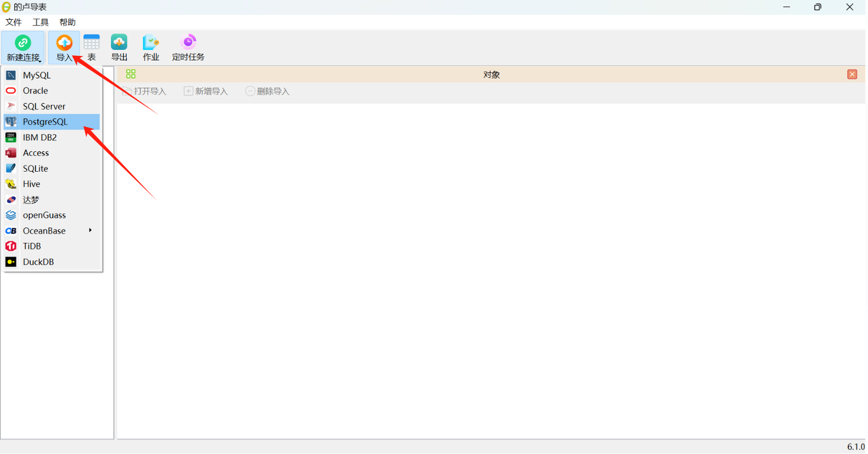Viewport: 868px width, 454px height.
Task: Select the DuckDB database icon
Action: tap(11, 261)
